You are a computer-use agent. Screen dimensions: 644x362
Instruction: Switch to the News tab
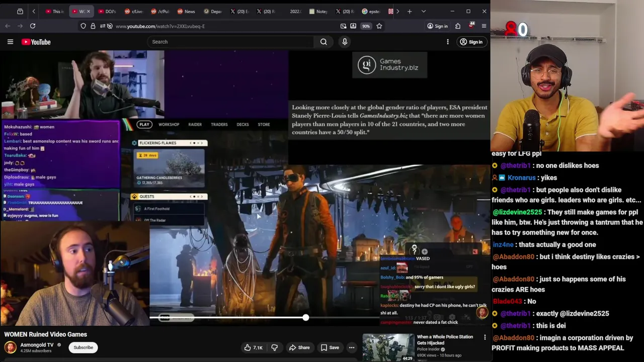coord(186,11)
